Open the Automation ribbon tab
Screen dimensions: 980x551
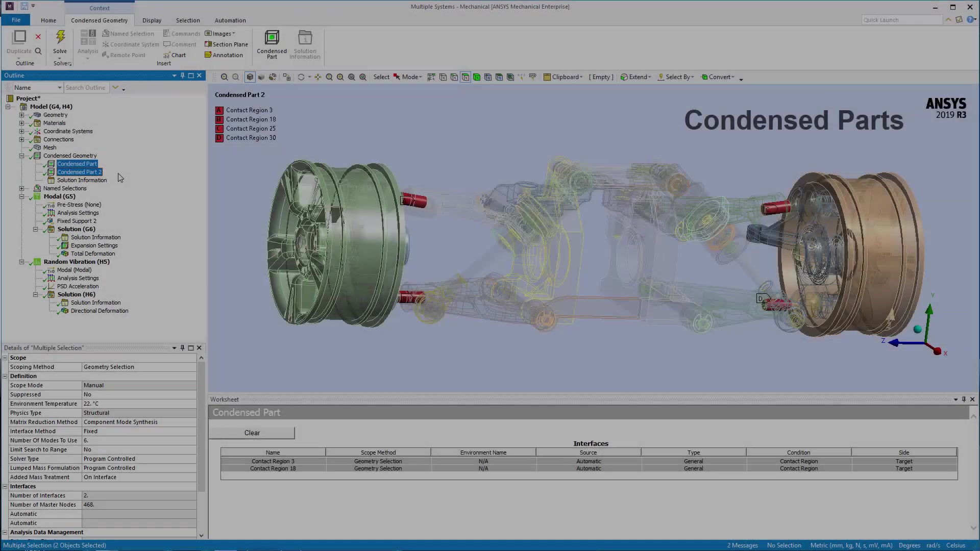(230, 20)
